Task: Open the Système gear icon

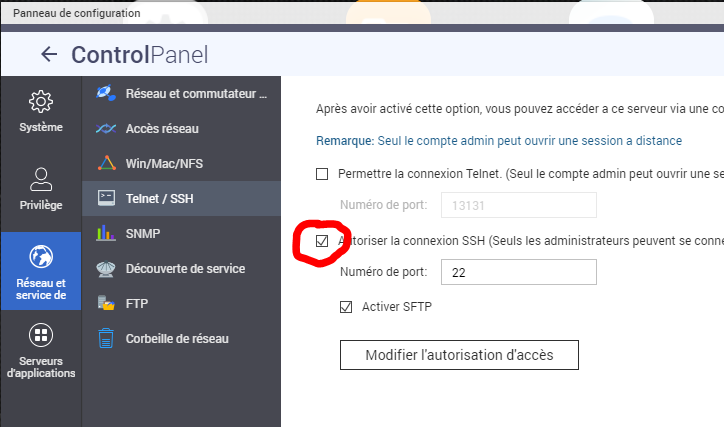Action: click(40, 101)
